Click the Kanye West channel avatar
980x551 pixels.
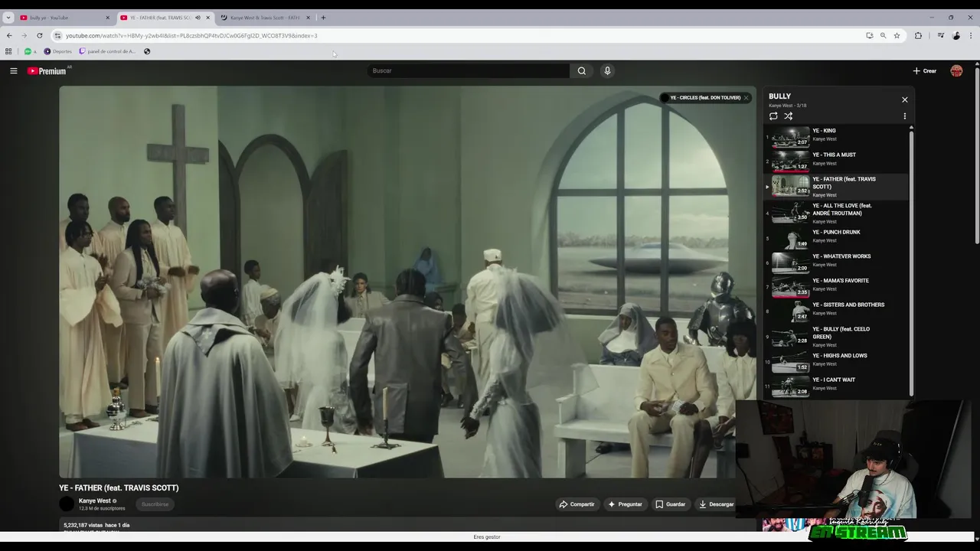[x=67, y=504]
